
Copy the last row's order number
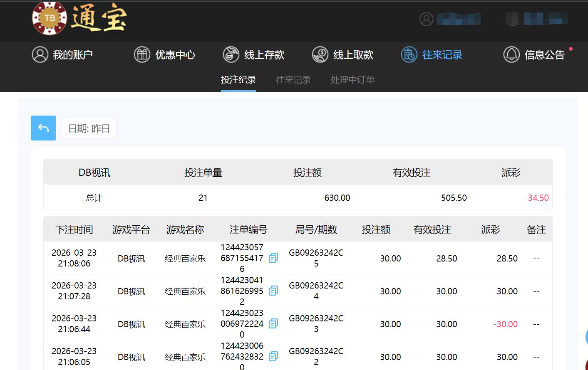coord(273,356)
